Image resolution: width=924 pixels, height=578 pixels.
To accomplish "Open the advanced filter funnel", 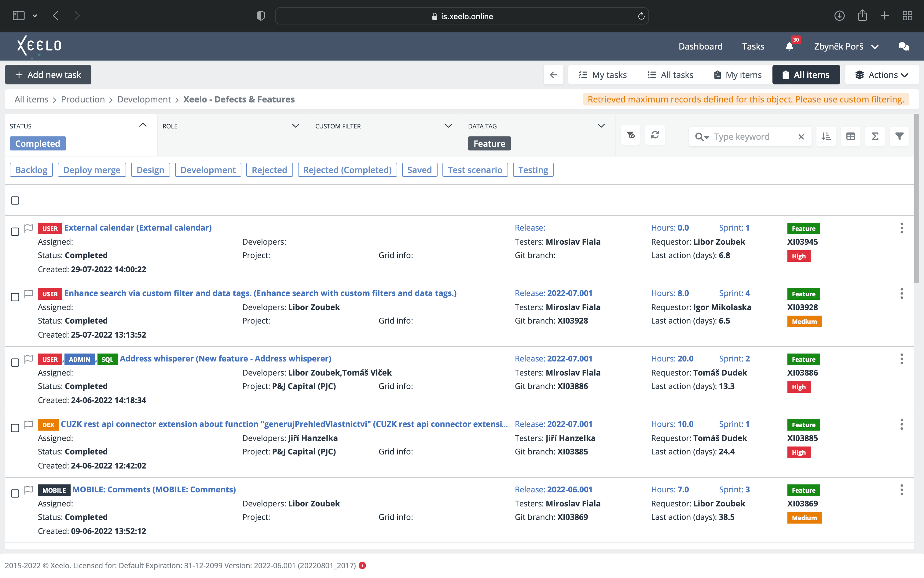I will pyautogui.click(x=900, y=136).
